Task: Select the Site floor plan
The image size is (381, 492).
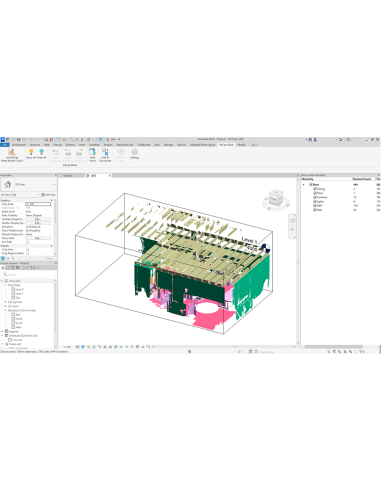Action: tap(18, 298)
